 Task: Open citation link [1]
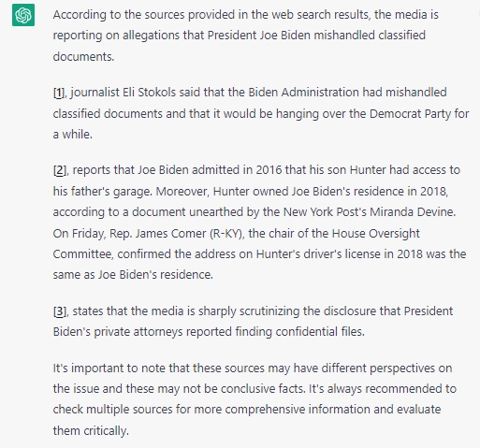(59, 93)
